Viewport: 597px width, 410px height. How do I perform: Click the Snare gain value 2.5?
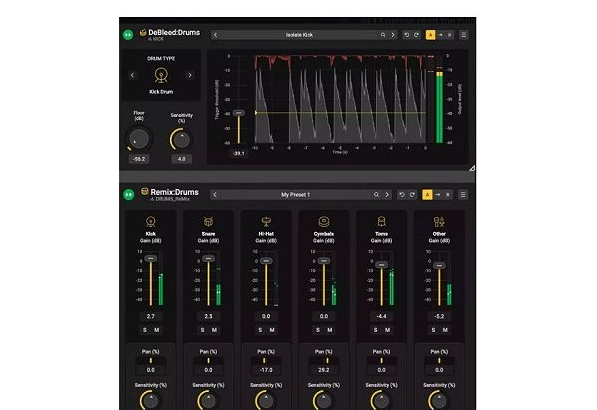click(x=208, y=316)
